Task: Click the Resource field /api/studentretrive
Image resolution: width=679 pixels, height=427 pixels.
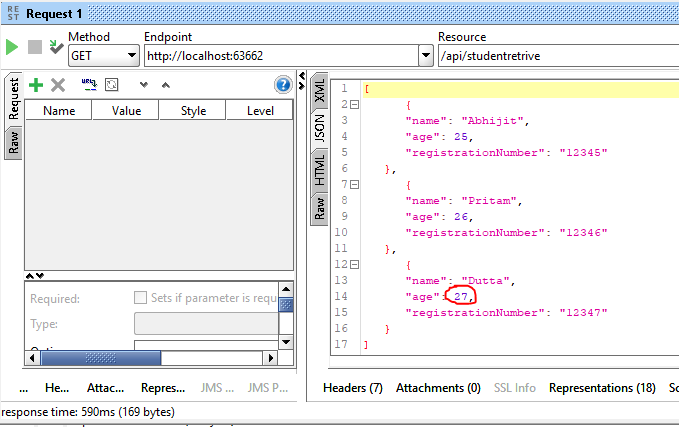Action: pyautogui.click(x=559, y=55)
